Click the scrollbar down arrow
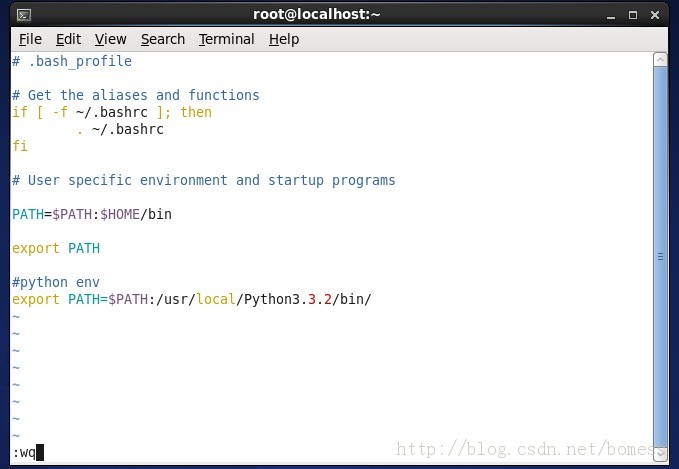This screenshot has height=469, width=679. [660, 453]
